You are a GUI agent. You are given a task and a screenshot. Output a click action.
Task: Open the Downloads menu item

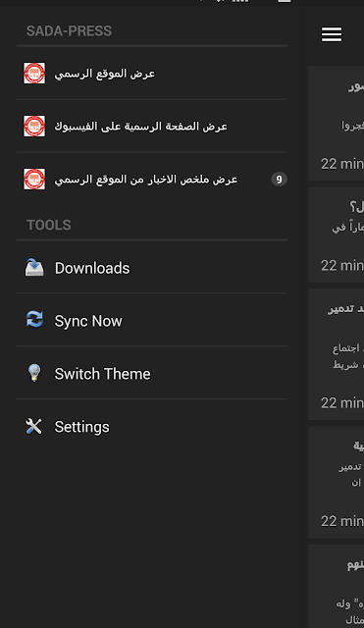[x=152, y=268]
